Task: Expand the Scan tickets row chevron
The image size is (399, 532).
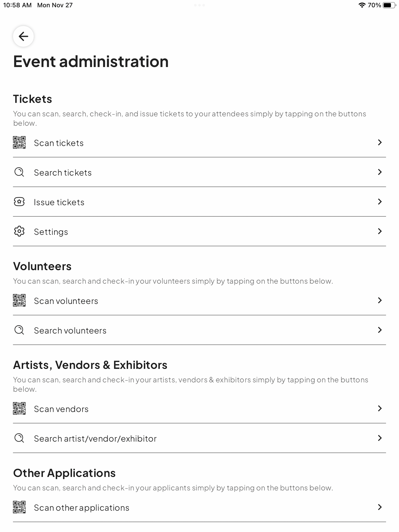Action: click(380, 142)
